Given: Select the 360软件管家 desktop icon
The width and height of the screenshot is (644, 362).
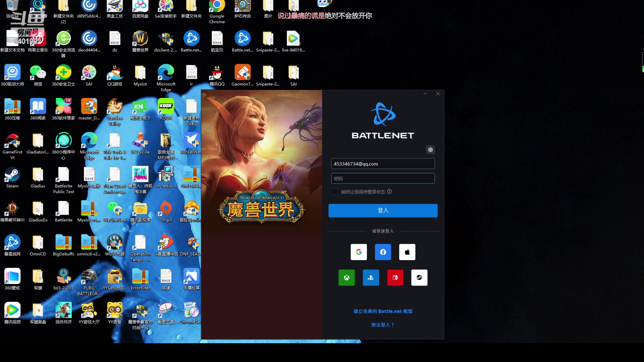Looking at the screenshot, I should 63,110.
